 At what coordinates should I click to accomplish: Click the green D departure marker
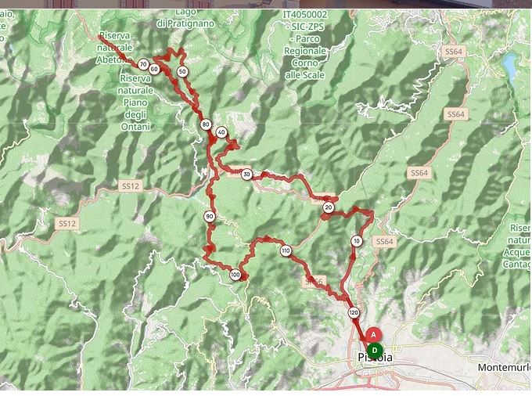[x=375, y=350]
